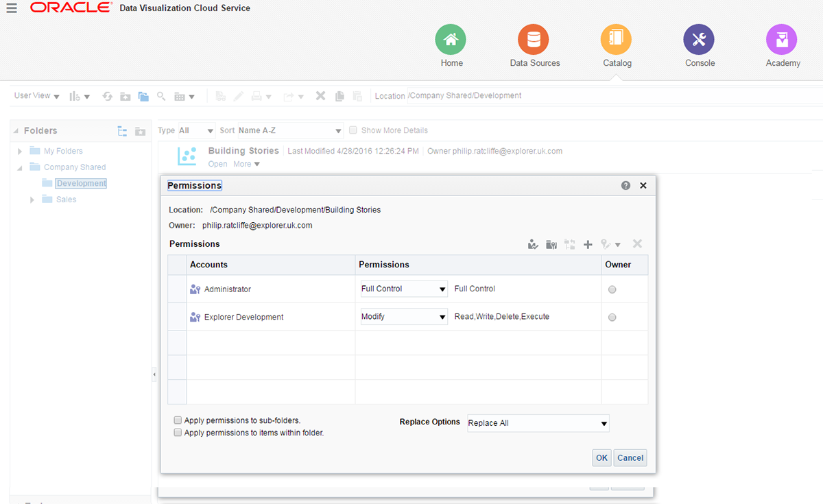Click the second folder-permissions icon in Permissions toolbar
This screenshot has height=504, width=823.
tap(551, 244)
